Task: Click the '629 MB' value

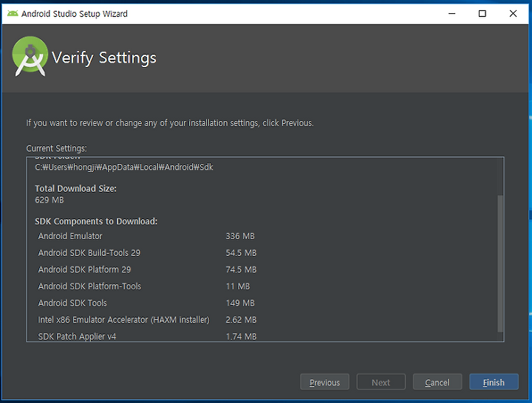Action: tap(50, 200)
